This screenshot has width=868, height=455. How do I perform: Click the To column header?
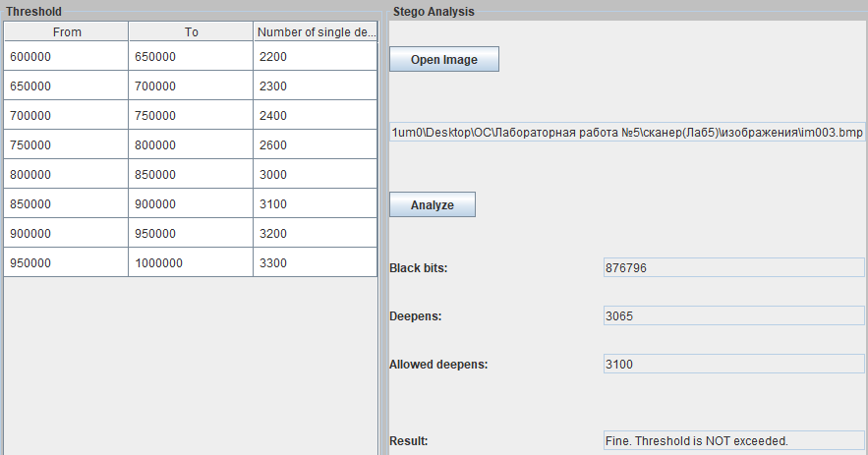coord(191,32)
